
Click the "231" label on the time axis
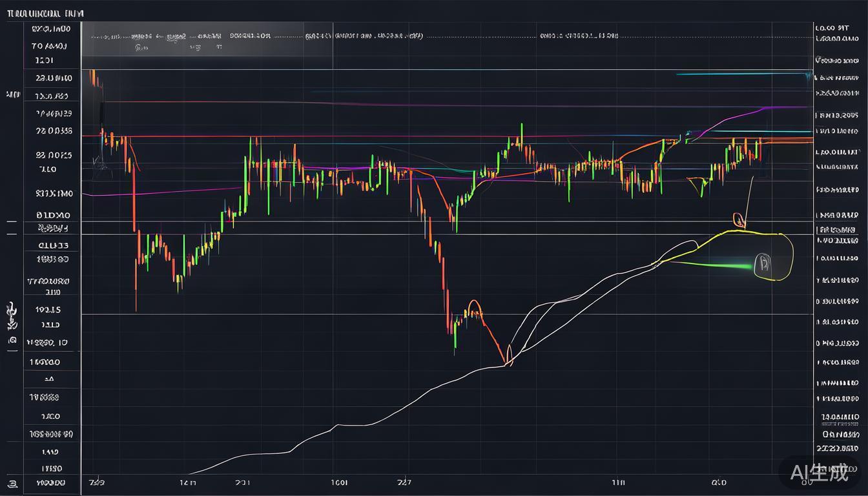pyautogui.click(x=243, y=482)
